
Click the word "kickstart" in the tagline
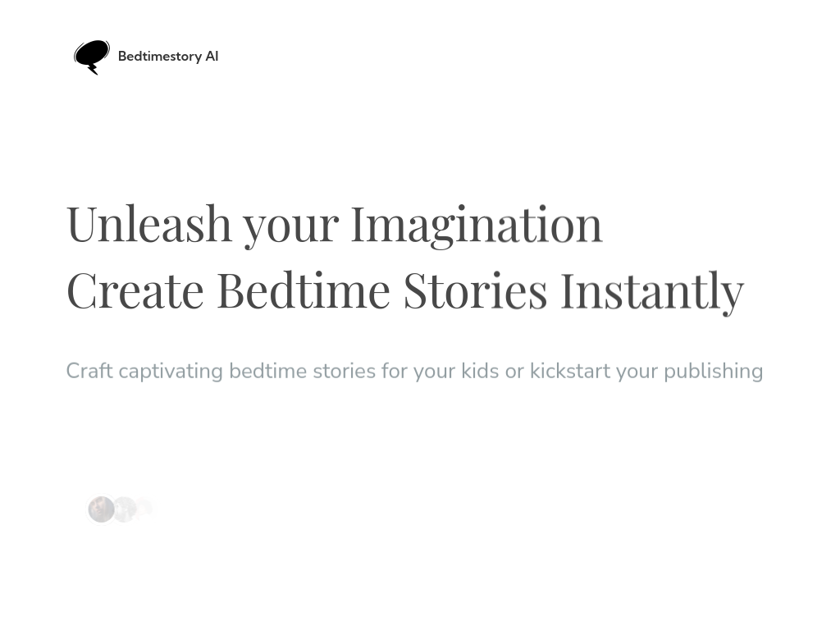pos(569,371)
